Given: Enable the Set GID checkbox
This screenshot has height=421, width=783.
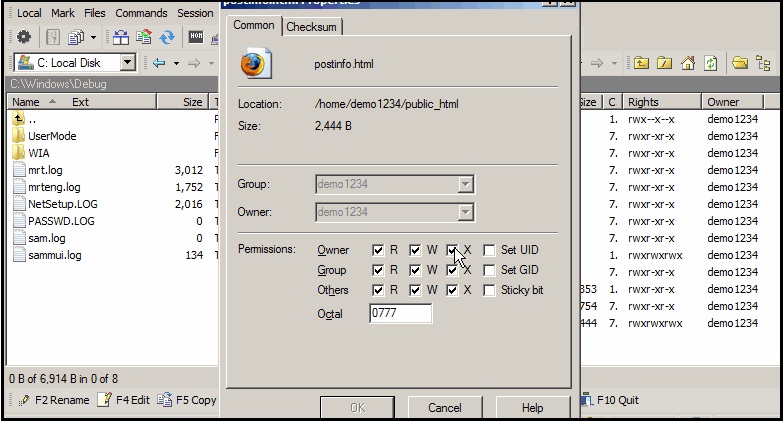Looking at the screenshot, I should point(489,270).
